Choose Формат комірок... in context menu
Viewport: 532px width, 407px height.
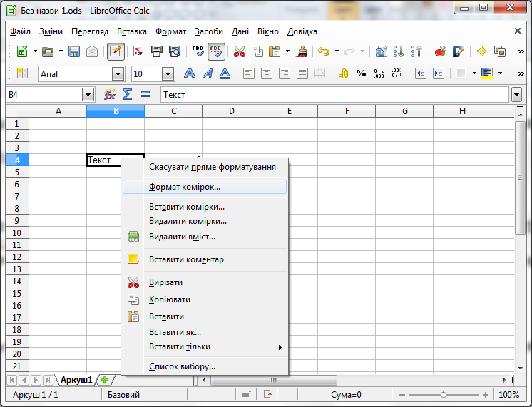(x=205, y=187)
